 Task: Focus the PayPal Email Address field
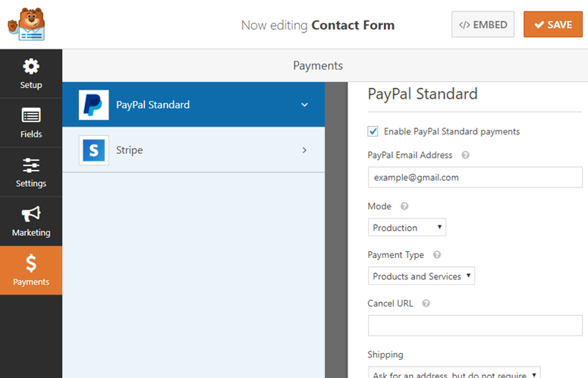[x=475, y=178]
